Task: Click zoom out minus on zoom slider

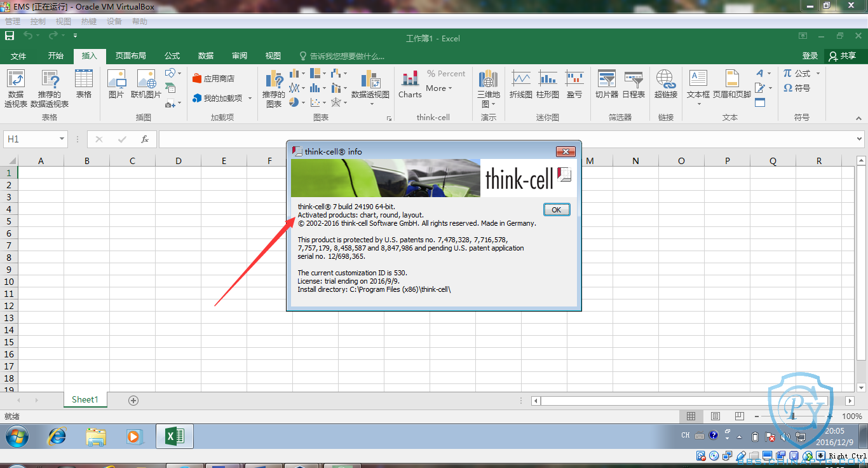Action: (x=758, y=416)
